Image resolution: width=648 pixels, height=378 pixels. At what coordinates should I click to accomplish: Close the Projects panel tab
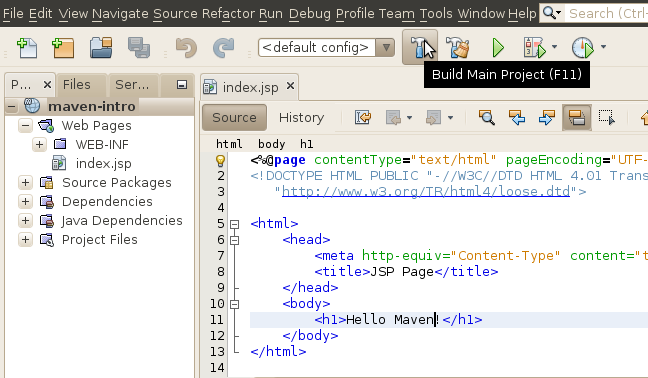pos(48,85)
